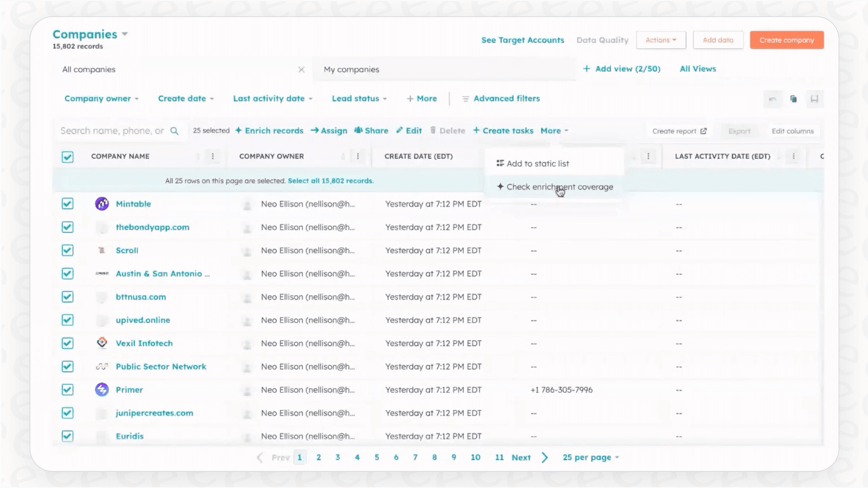Uncheck the row checkbox for Mintable
Viewport: 868px width, 488px height.
point(67,203)
